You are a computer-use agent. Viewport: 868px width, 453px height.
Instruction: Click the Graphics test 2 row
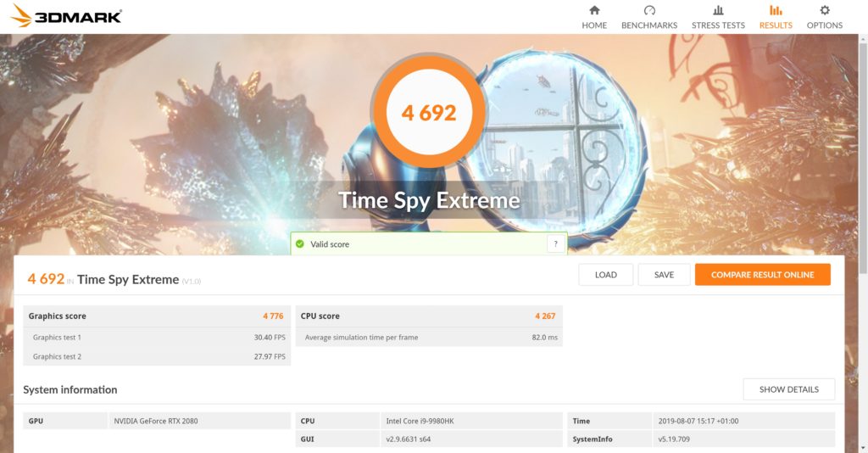pyautogui.click(x=157, y=356)
